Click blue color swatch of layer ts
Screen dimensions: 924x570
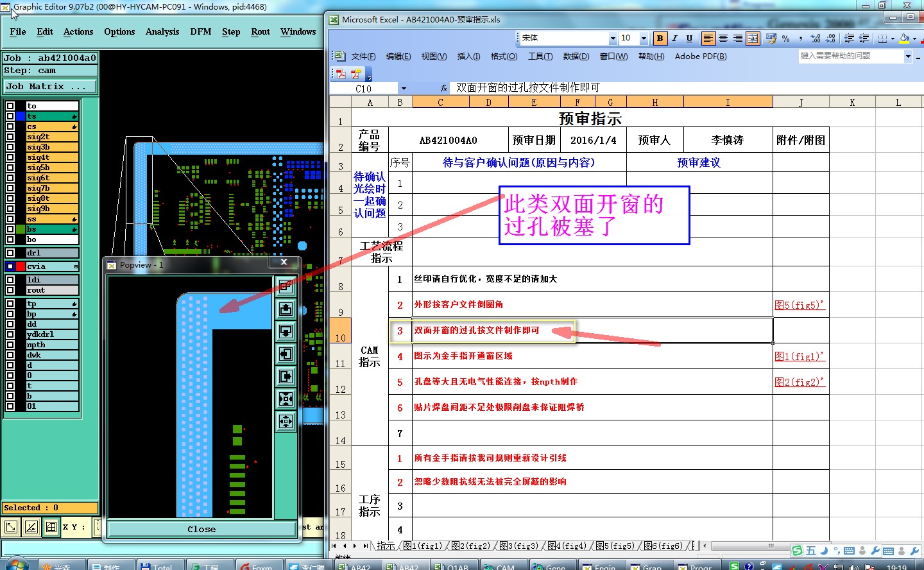click(21, 116)
